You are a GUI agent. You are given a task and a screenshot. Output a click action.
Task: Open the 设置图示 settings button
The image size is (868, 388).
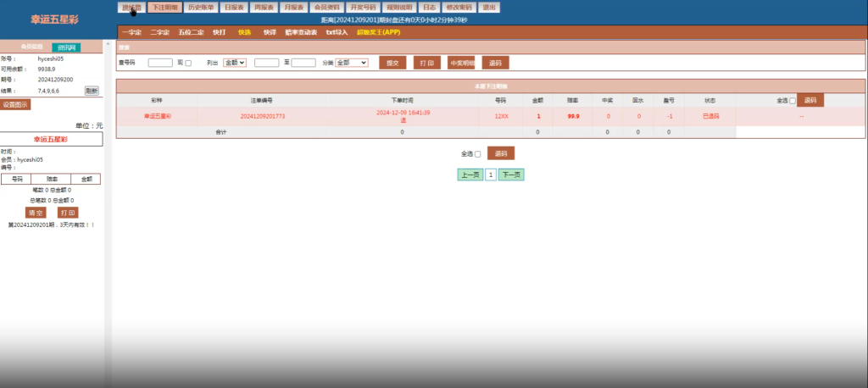(15, 105)
